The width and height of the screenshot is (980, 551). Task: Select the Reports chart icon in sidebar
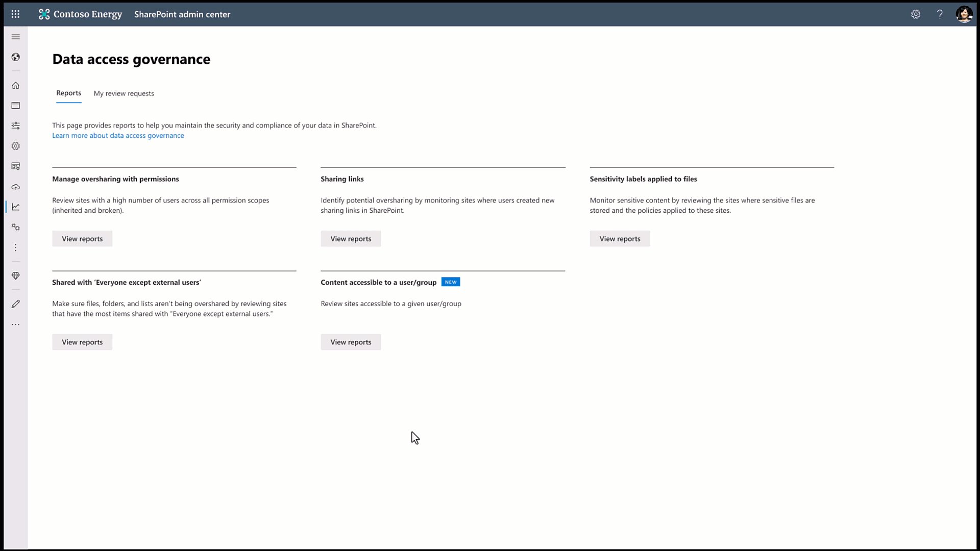tap(16, 207)
